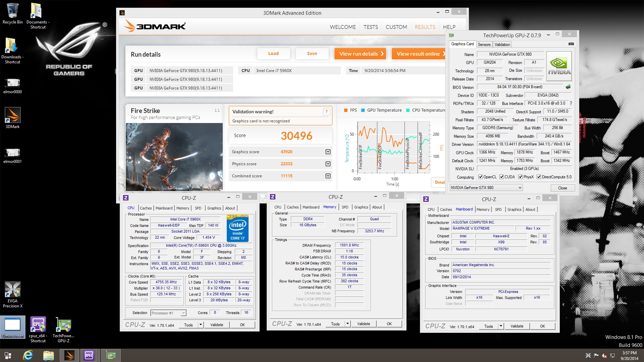Click the blue GPU Temperature legend swatch
644x362 pixels.
[363, 110]
